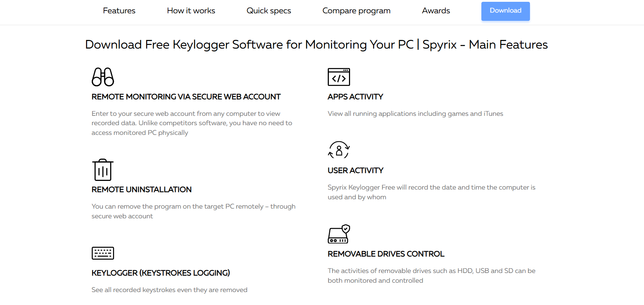Image resolution: width=644 pixels, height=305 pixels.
Task: Click KEYLOGGER (KEYSTROKES LOGGING) heading
Action: pos(161,273)
